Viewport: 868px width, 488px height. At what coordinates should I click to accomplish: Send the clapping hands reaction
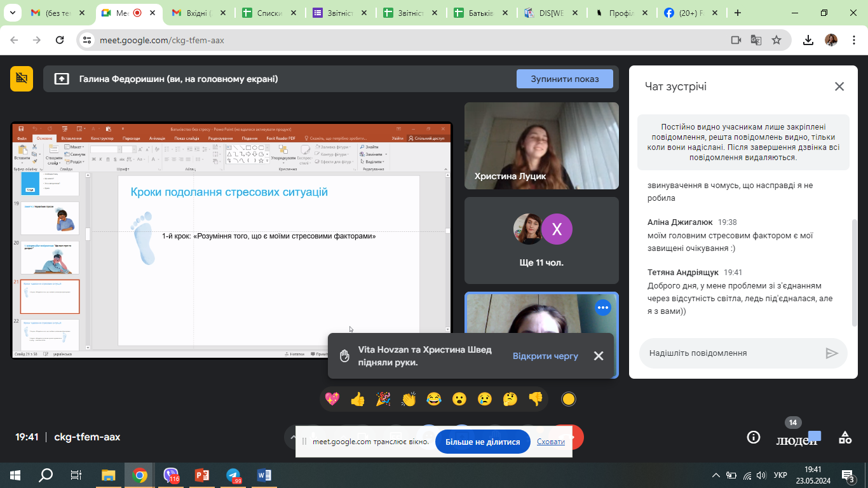(x=409, y=399)
